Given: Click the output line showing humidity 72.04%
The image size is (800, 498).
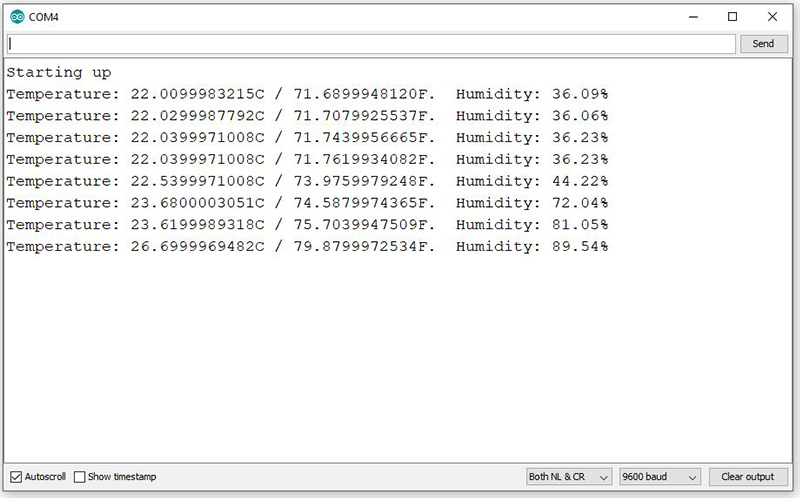Looking at the screenshot, I should coord(307,203).
